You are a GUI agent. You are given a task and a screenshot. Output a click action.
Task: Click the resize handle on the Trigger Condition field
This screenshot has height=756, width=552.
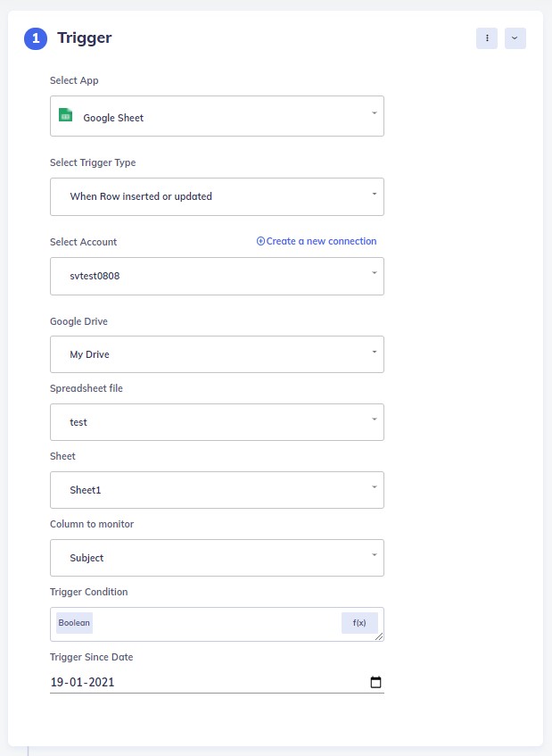380,636
